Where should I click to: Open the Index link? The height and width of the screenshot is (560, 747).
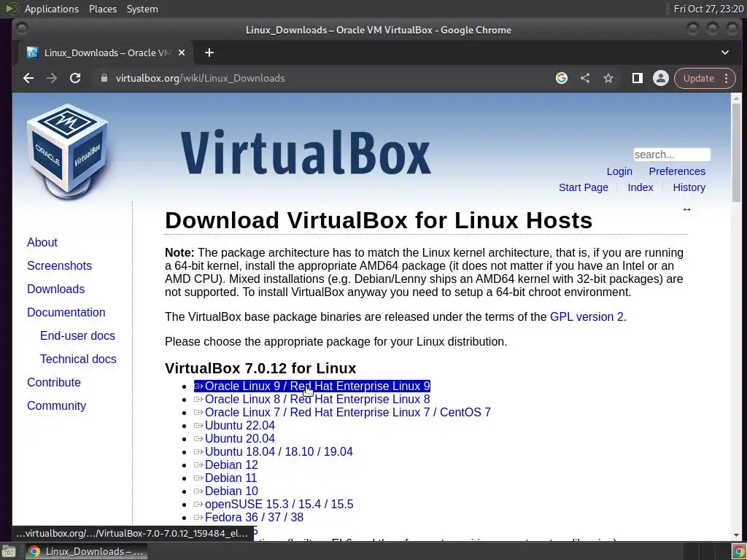640,187
